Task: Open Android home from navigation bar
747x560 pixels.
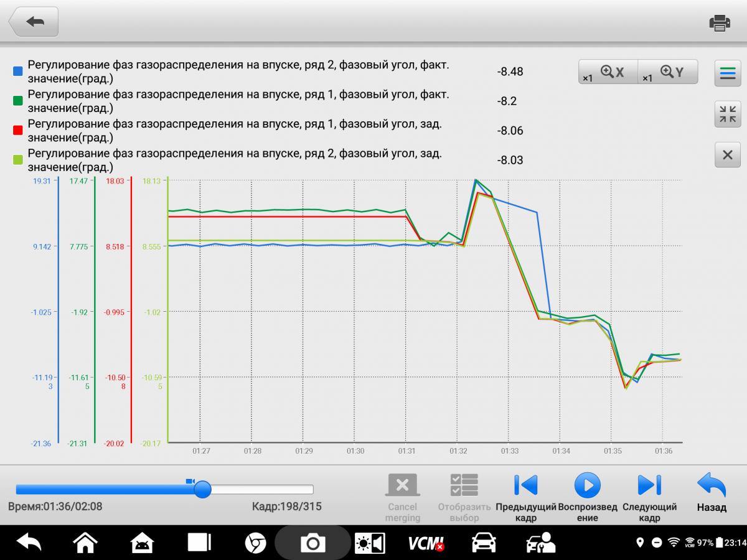Action: click(x=85, y=543)
